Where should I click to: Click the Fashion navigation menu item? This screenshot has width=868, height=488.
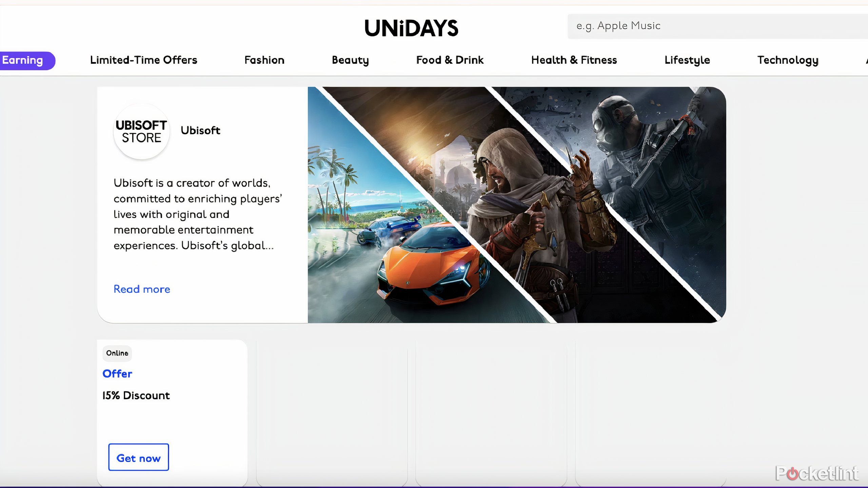pos(264,60)
